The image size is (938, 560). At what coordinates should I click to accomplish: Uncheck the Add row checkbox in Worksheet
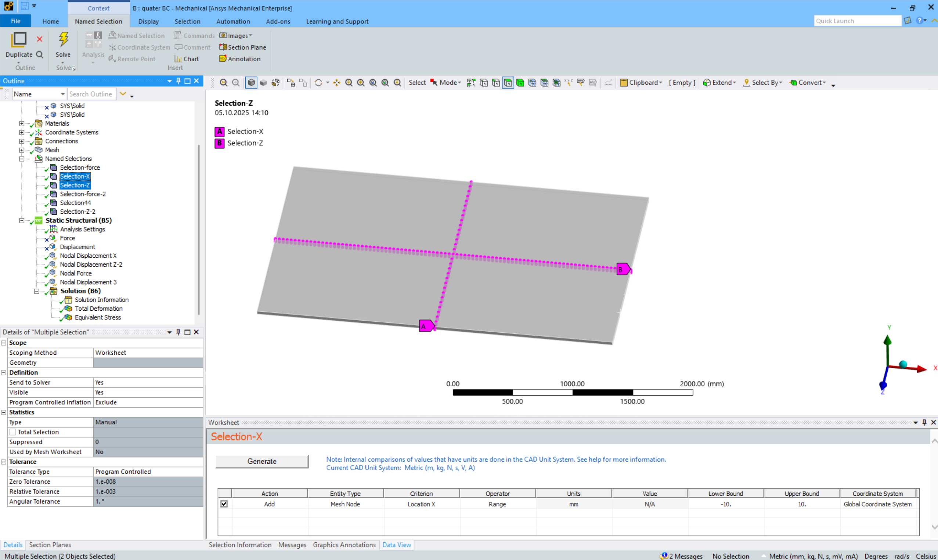[224, 504]
